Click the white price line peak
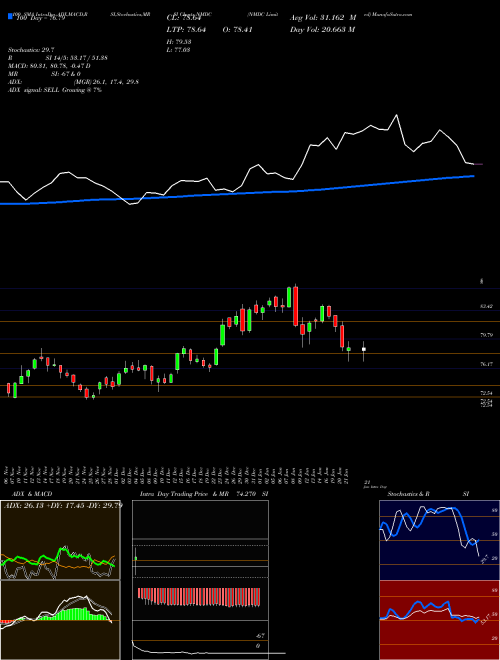Viewport: 500px width, 660px height. click(x=396, y=115)
